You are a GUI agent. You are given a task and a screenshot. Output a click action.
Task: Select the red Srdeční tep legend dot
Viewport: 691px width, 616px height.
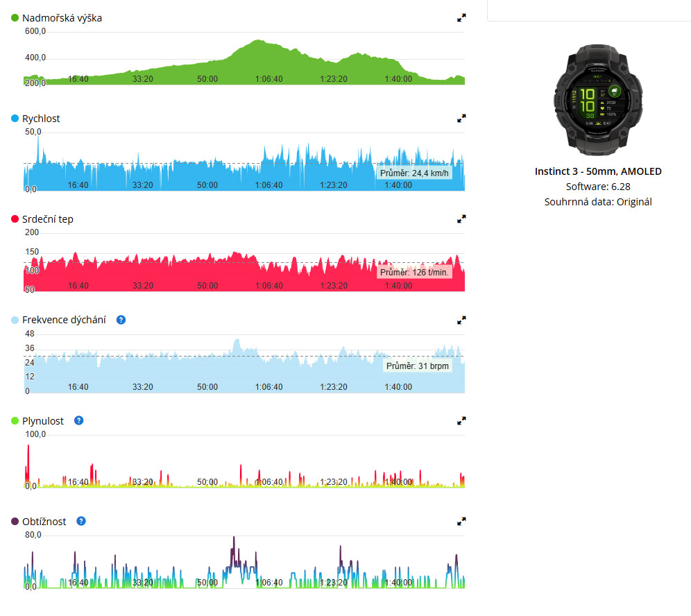click(15, 219)
